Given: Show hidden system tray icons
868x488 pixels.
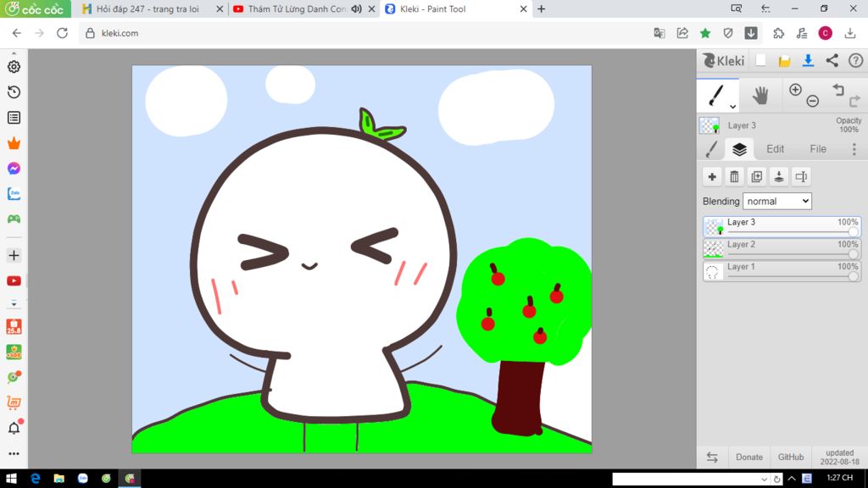Looking at the screenshot, I should [792, 479].
